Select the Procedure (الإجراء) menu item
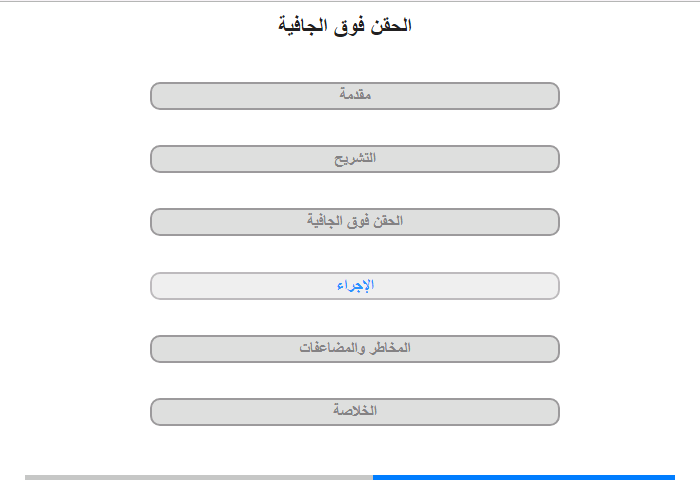Screen dimensions: 700x480 (x=355, y=286)
